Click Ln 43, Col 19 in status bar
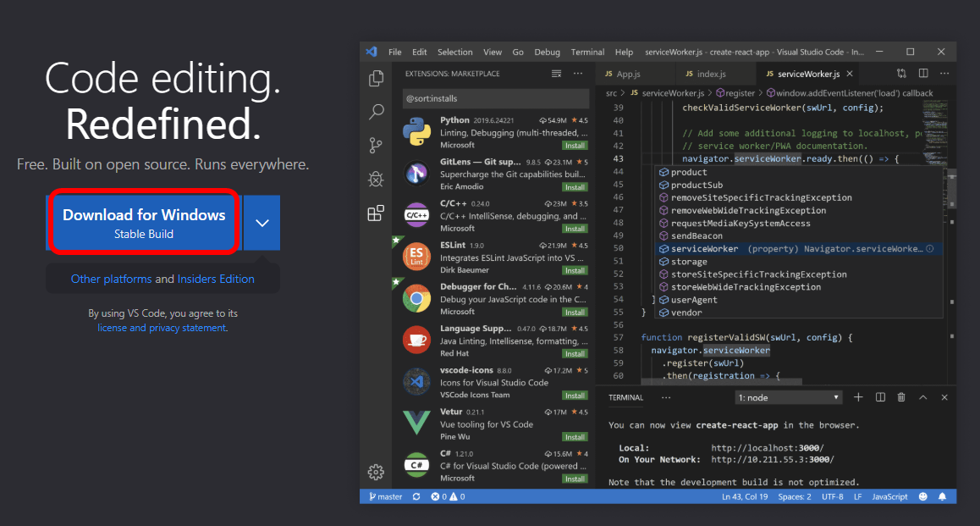This screenshot has width=980, height=526. (745, 496)
